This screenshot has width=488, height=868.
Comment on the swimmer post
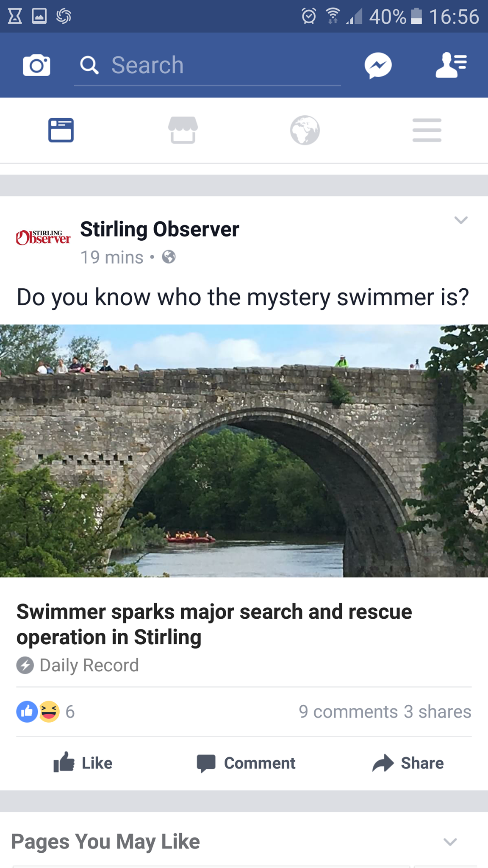click(x=246, y=763)
